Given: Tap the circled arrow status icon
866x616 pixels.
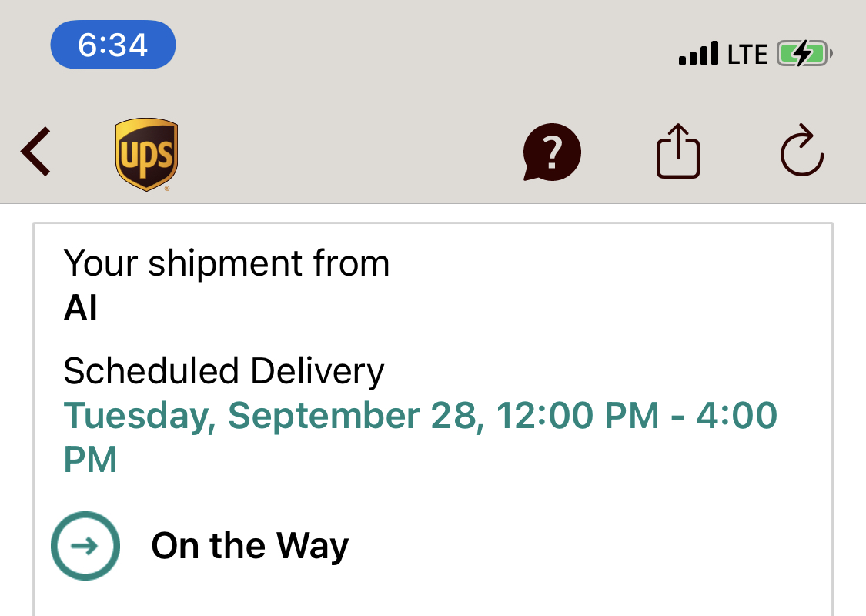Looking at the screenshot, I should pos(85,546).
